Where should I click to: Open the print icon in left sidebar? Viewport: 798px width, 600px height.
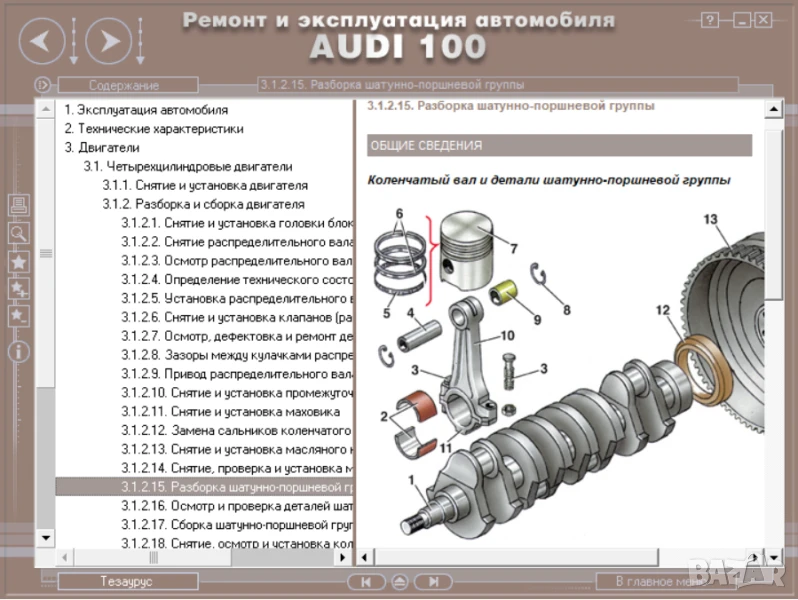(x=18, y=205)
